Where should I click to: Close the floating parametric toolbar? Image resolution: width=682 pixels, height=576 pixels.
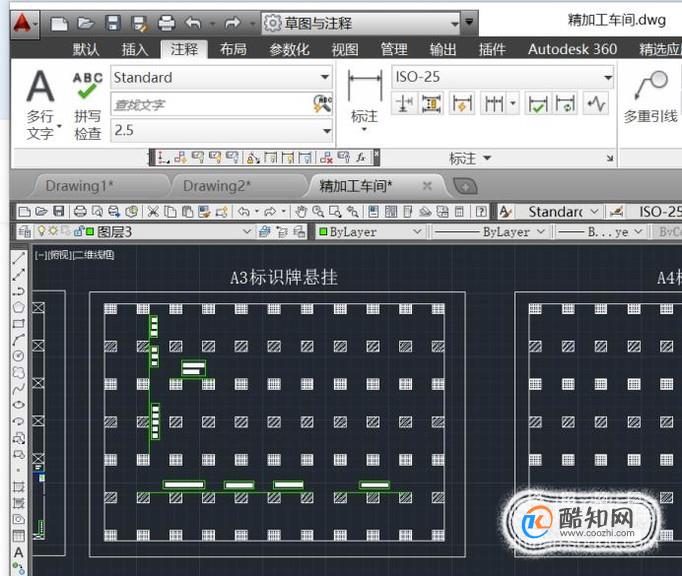pos(377,153)
